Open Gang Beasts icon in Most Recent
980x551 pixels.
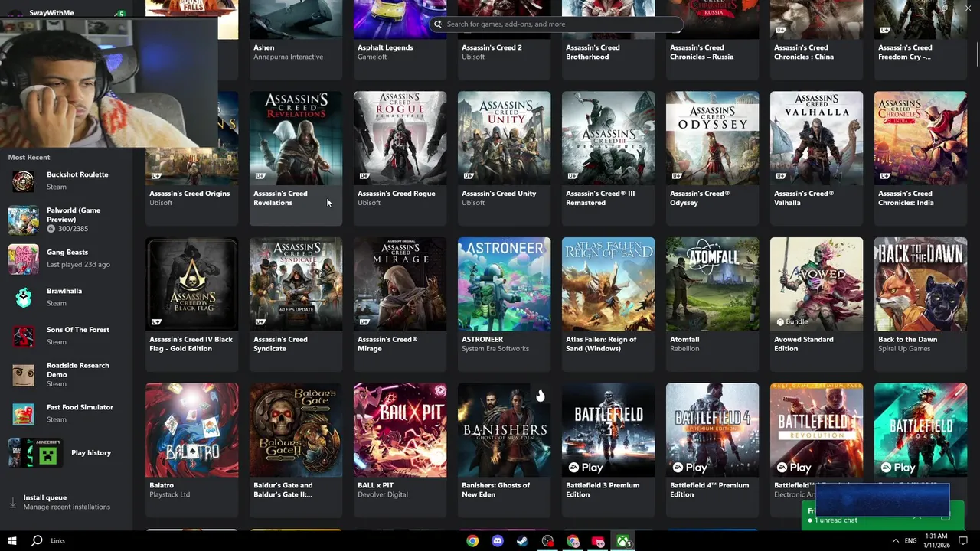pos(23,259)
